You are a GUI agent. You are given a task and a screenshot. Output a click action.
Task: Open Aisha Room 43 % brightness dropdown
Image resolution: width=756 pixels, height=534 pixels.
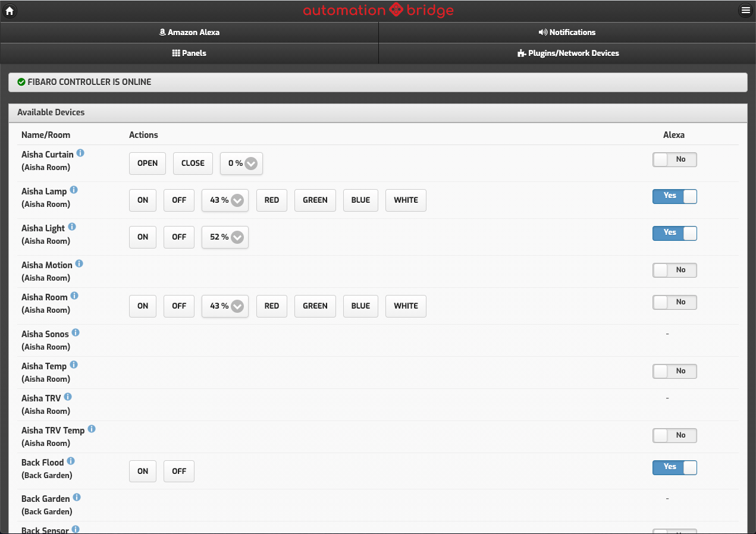click(225, 306)
